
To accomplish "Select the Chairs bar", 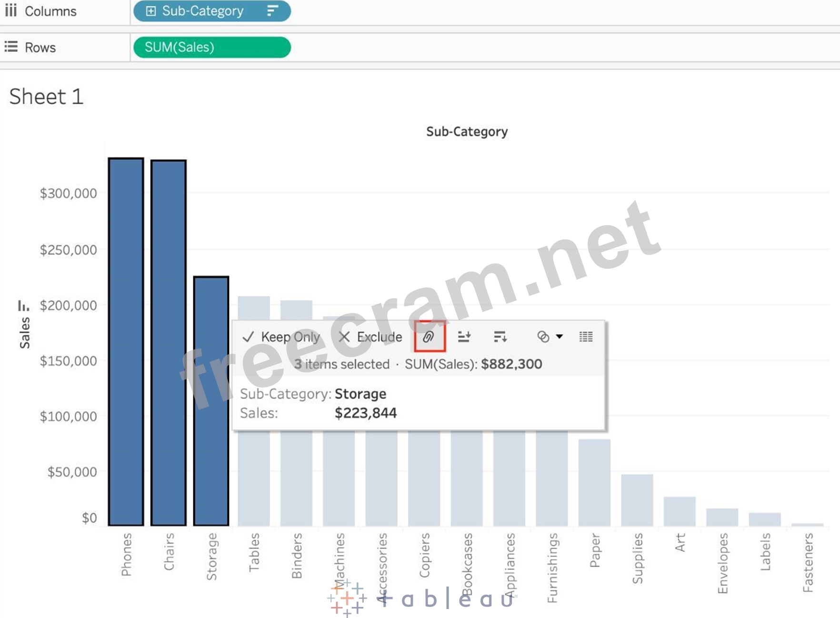I will click(169, 343).
